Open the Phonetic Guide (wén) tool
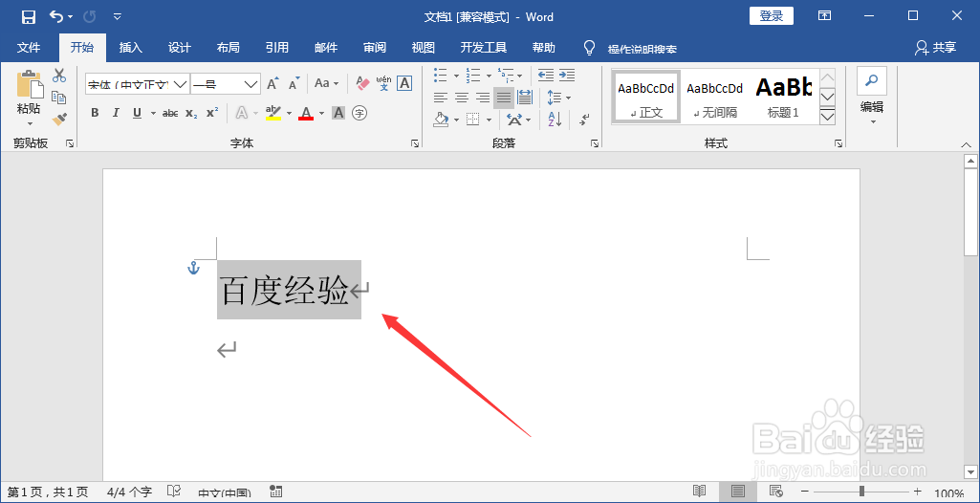The height and width of the screenshot is (503, 980). pos(383,83)
